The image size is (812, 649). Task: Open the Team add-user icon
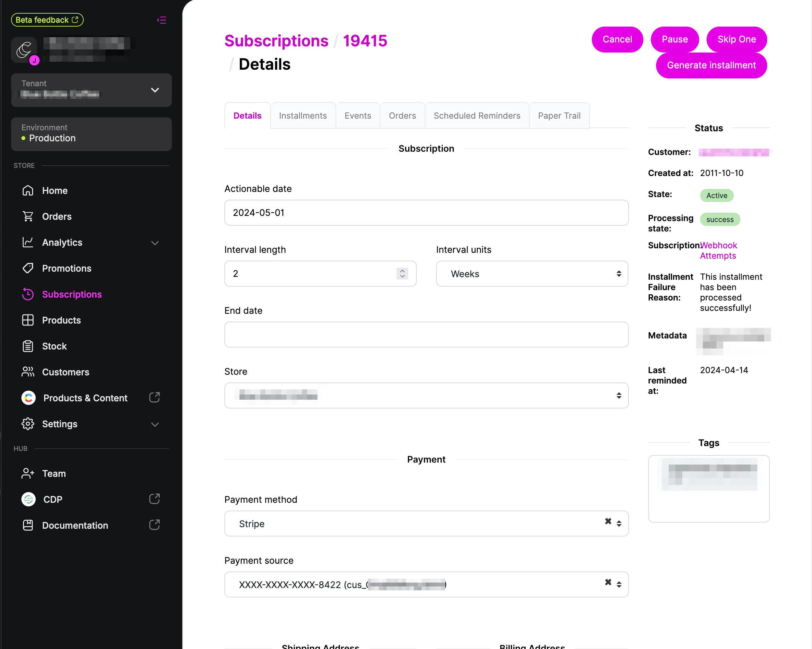[28, 474]
